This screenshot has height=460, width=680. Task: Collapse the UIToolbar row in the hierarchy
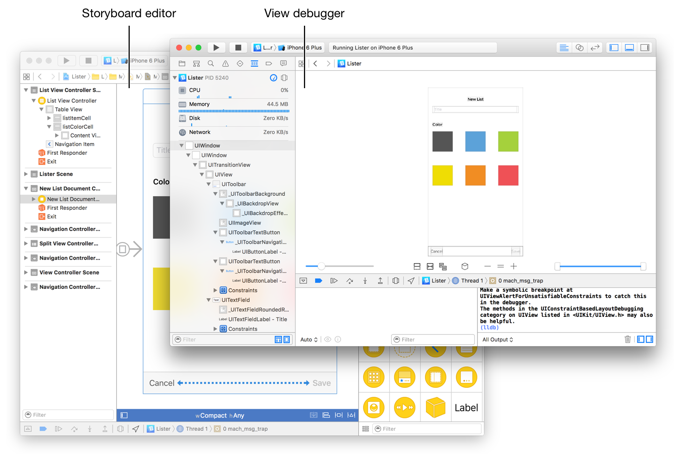(209, 184)
